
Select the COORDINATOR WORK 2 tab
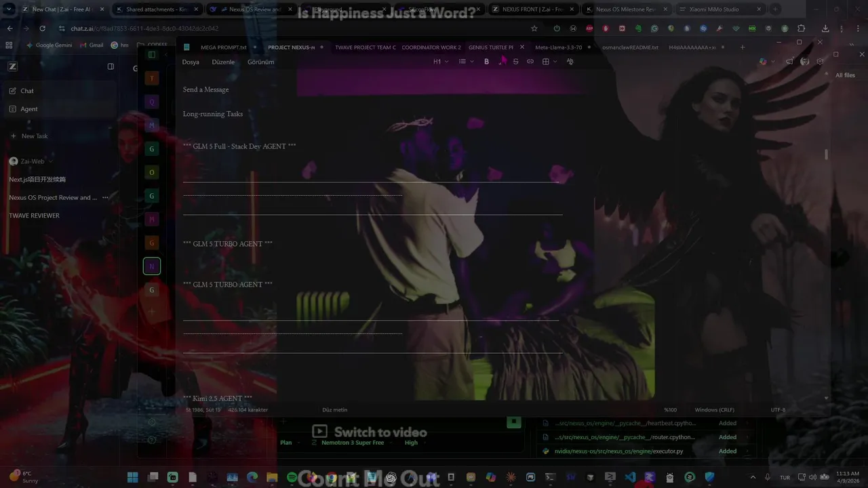431,47
